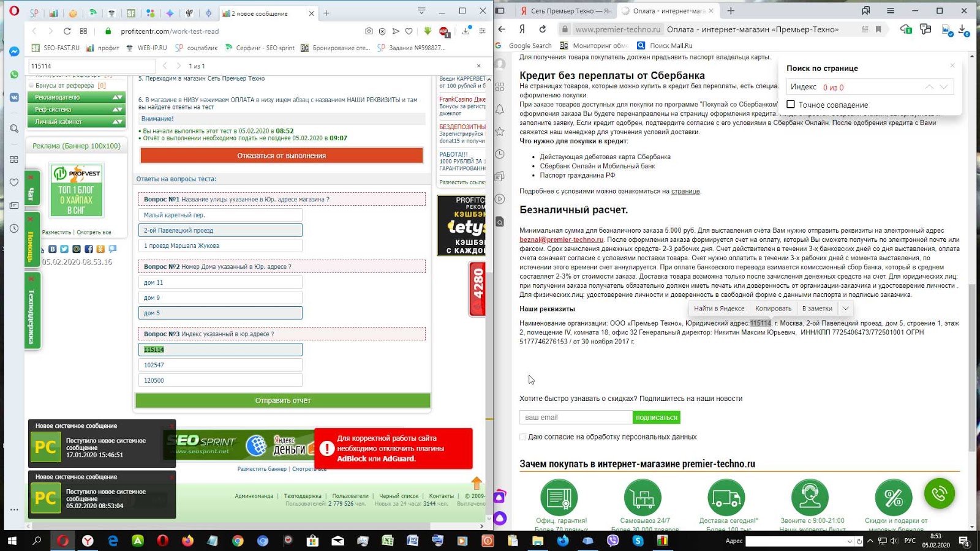Take a snapshot with Opera camera icon

pos(369,31)
